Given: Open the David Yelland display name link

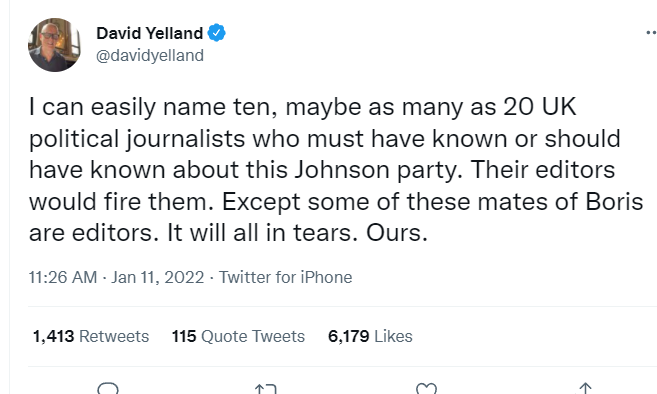Looking at the screenshot, I should coord(150,33).
